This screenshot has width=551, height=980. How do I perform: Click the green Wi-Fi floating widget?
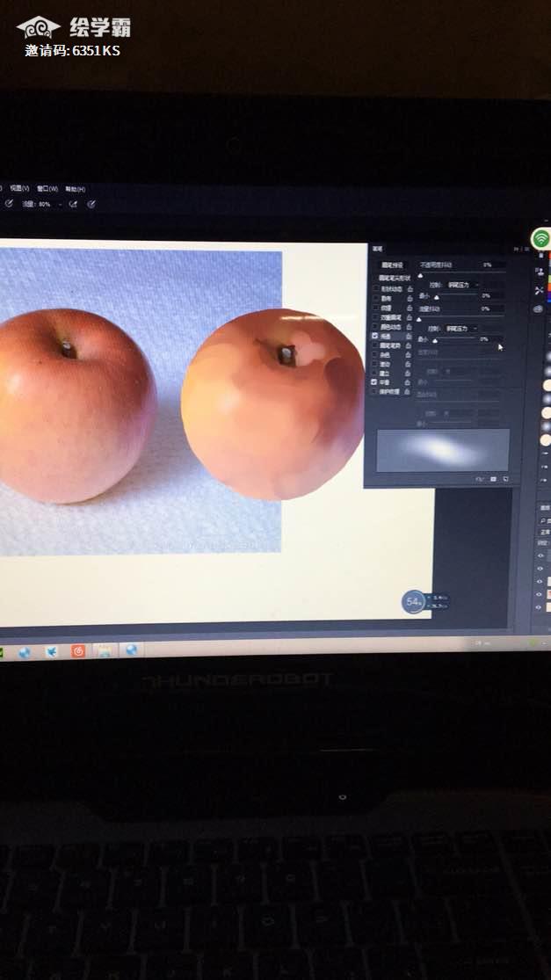(x=541, y=238)
